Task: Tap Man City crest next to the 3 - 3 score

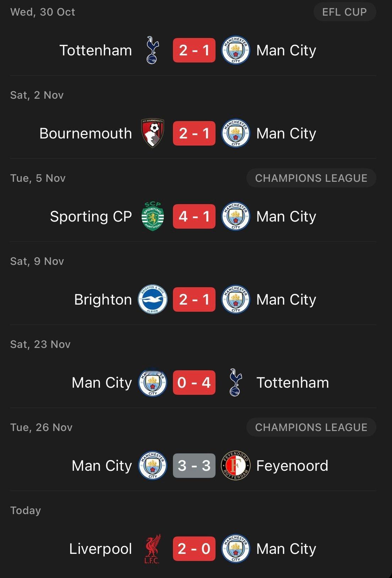Action: (152, 465)
